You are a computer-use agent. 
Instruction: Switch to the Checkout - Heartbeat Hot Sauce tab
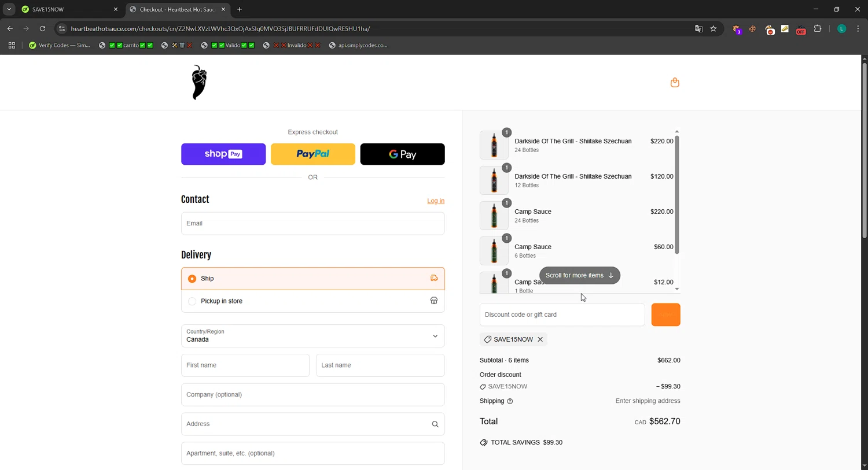coord(177,9)
